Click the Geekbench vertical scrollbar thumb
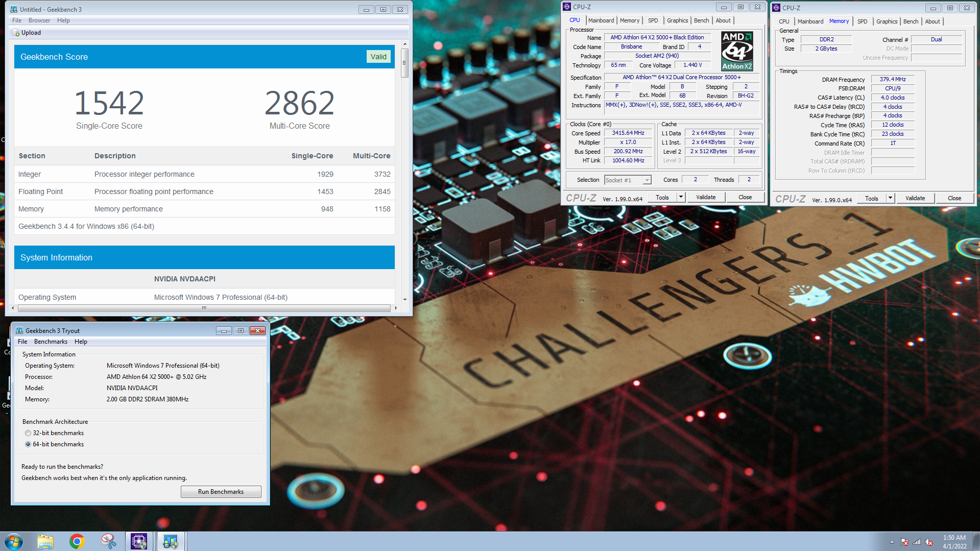 pos(404,63)
